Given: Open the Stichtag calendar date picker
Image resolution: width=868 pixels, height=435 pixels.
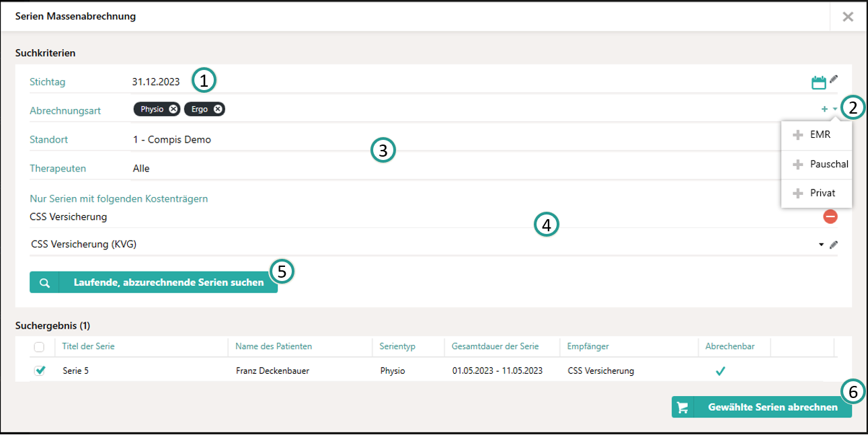Looking at the screenshot, I should tap(818, 83).
